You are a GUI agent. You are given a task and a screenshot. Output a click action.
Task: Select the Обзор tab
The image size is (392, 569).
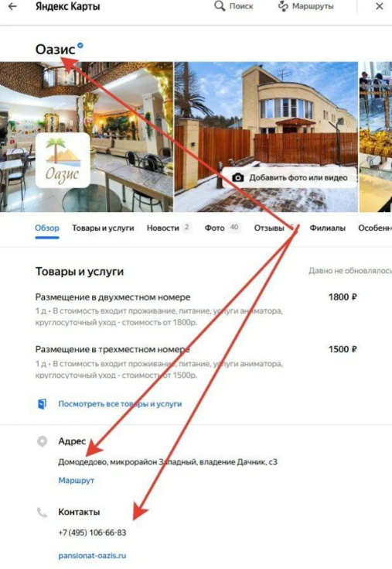tap(47, 228)
